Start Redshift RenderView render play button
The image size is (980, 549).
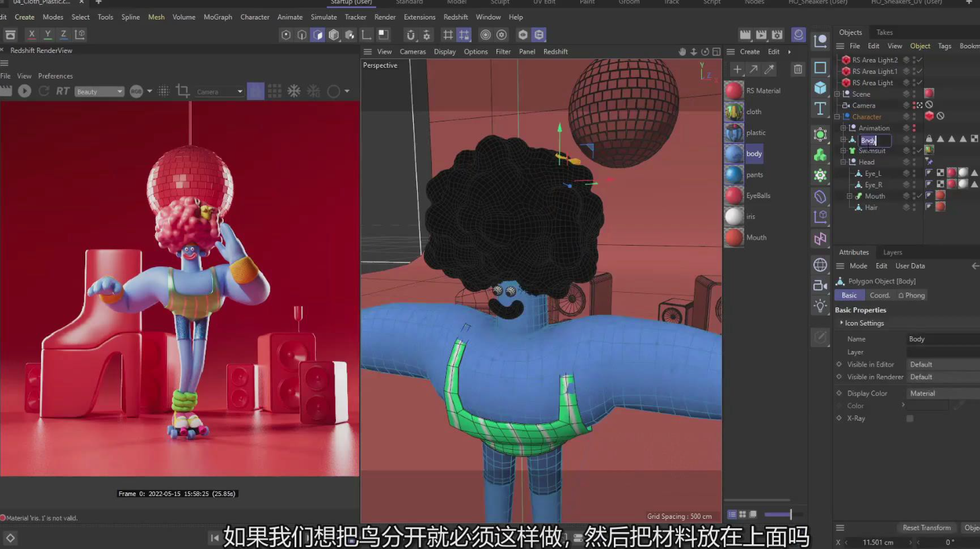(x=25, y=91)
